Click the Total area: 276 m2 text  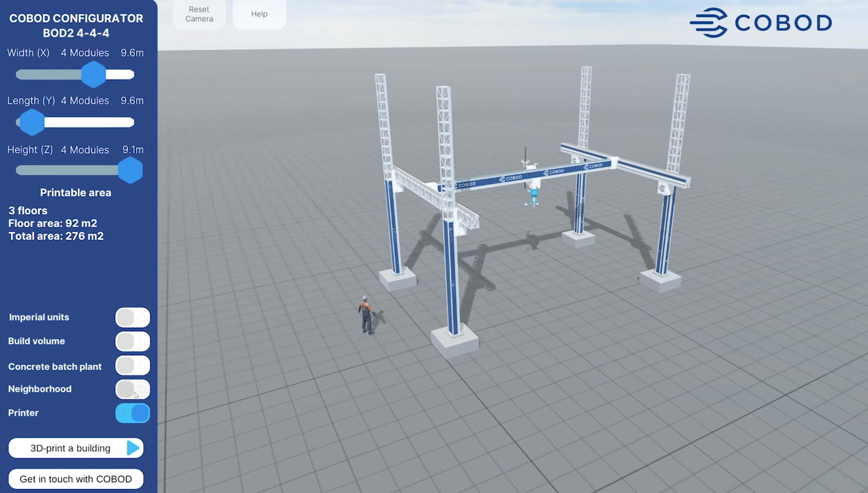[56, 236]
